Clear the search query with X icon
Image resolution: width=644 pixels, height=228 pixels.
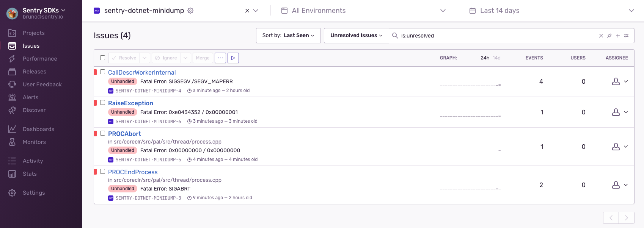[x=601, y=36]
